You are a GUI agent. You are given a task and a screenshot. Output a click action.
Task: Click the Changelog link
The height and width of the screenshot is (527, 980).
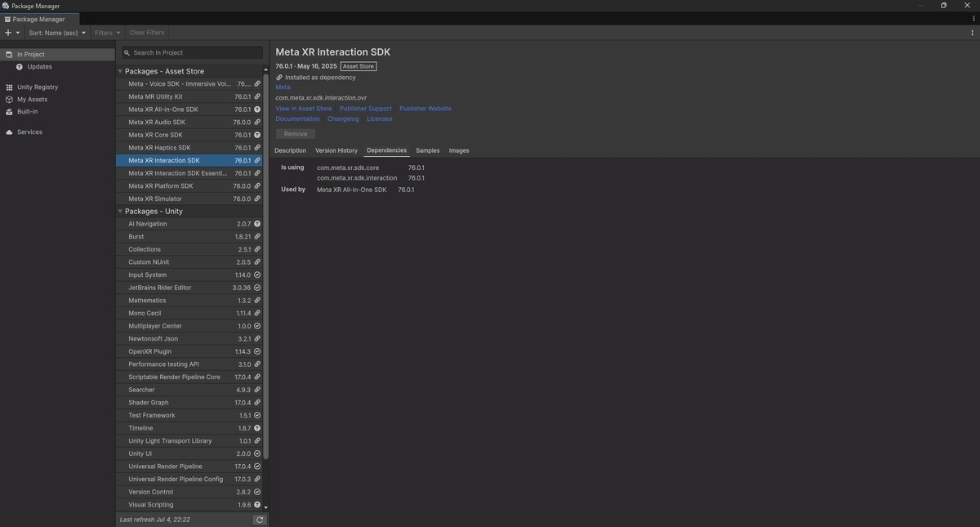tap(343, 119)
